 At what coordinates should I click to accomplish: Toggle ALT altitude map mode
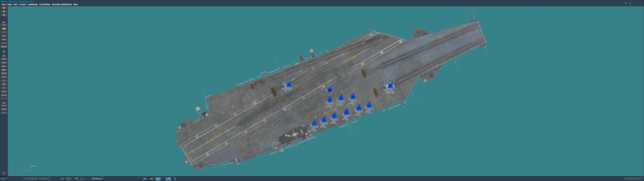158,179
